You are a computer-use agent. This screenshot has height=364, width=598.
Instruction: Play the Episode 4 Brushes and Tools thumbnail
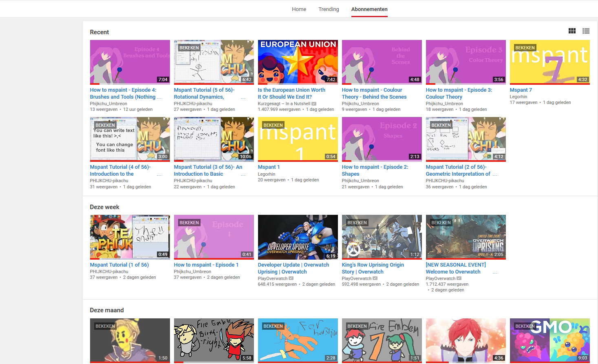[x=130, y=62]
